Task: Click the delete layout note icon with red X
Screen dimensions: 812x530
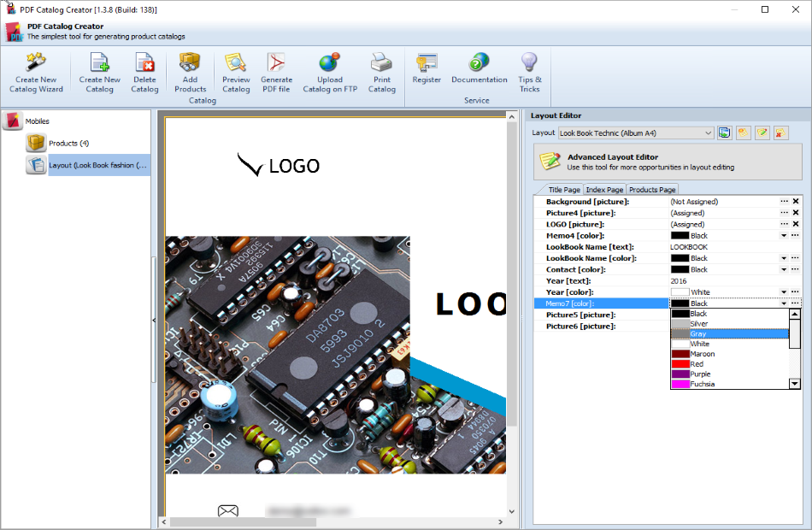Action: pyautogui.click(x=780, y=133)
